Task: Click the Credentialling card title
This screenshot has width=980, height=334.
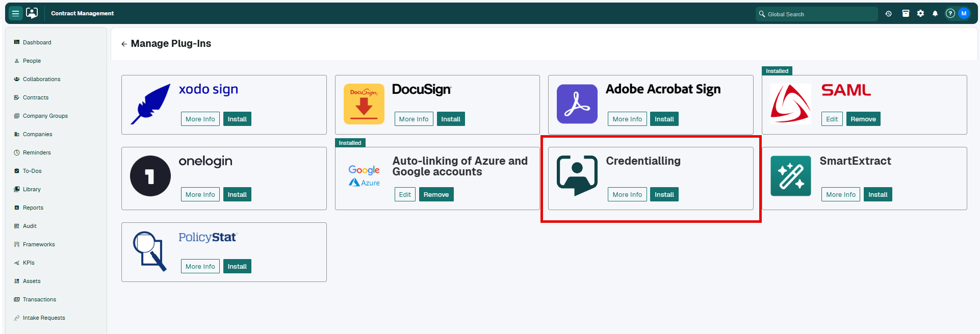Action: (643, 161)
